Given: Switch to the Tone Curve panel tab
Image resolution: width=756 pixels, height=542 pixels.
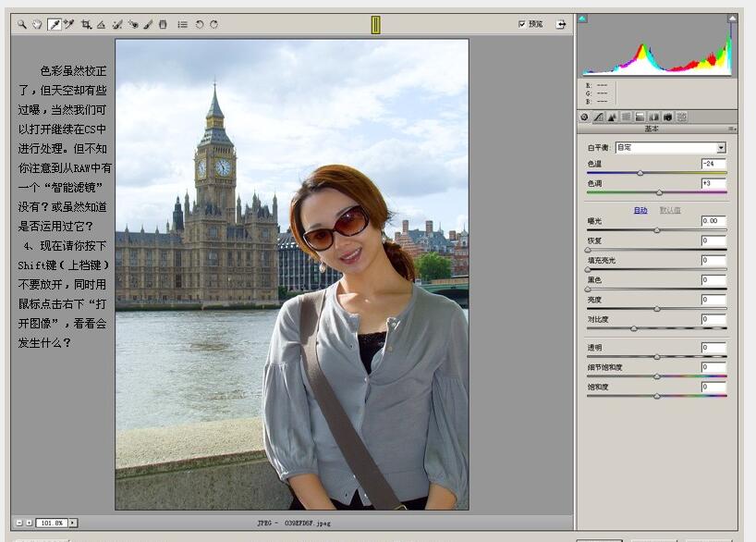Looking at the screenshot, I should [598, 116].
